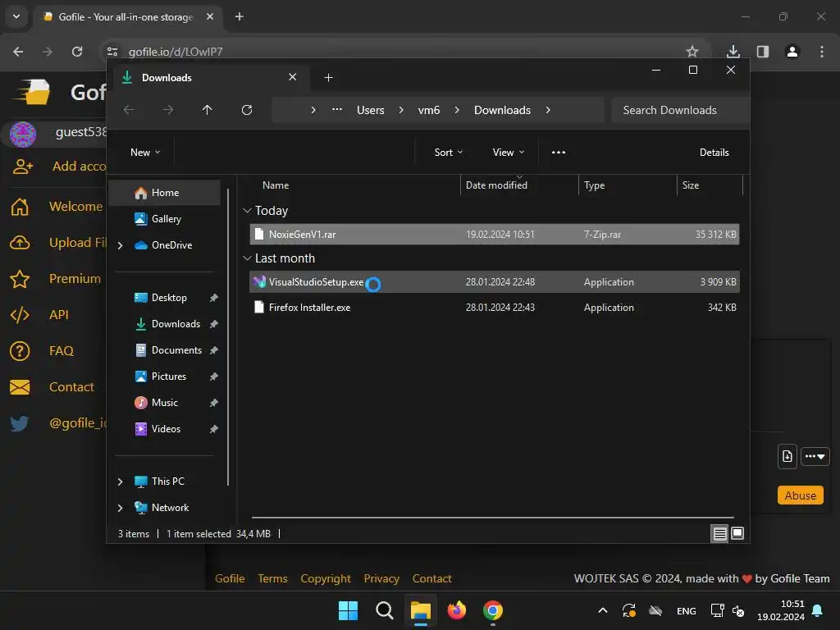Click the Gofile download file icon button

pos(787,456)
